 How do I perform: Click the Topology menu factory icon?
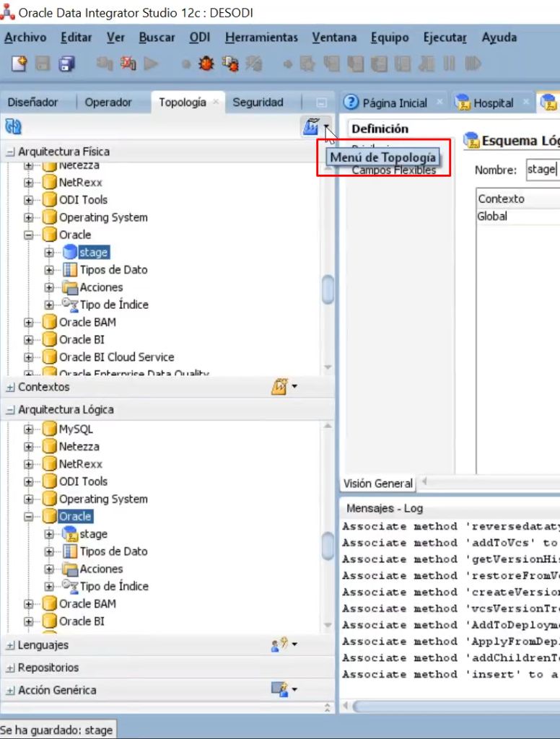click(x=311, y=126)
